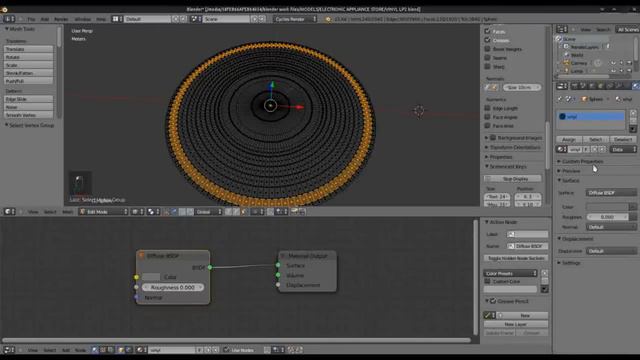Click the Sphere object icon in properties breadcrumb
The image size is (640, 360).
click(x=584, y=99)
